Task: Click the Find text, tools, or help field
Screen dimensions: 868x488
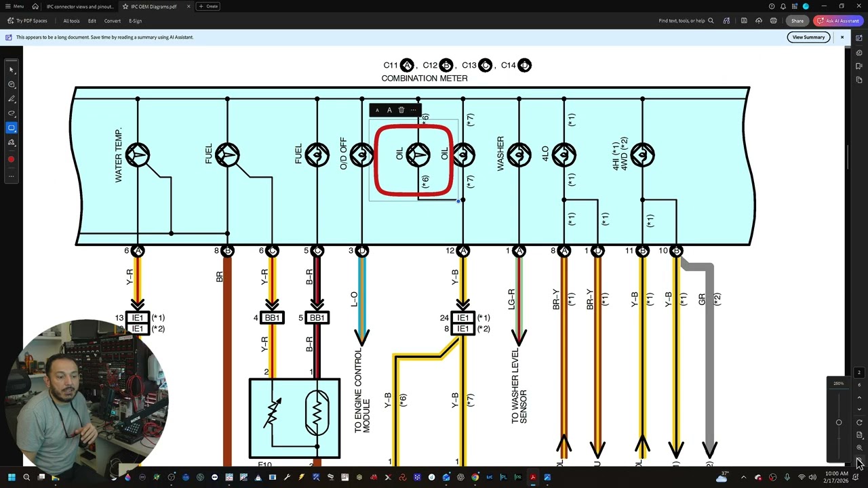Action: tap(686, 21)
